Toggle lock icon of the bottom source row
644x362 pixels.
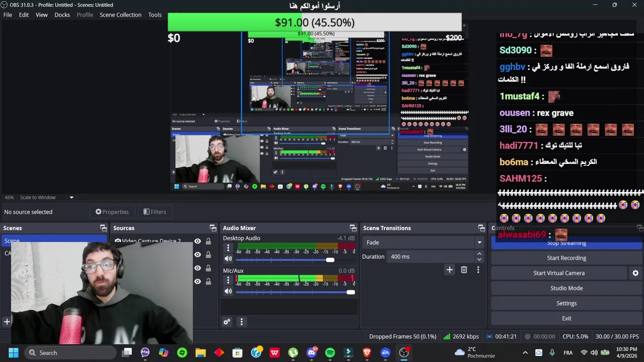tap(208, 282)
